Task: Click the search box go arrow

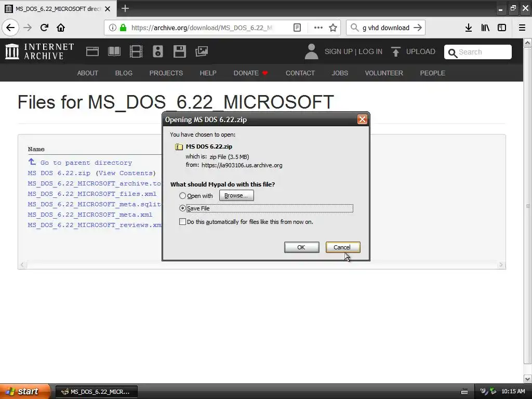Action: coord(418,28)
